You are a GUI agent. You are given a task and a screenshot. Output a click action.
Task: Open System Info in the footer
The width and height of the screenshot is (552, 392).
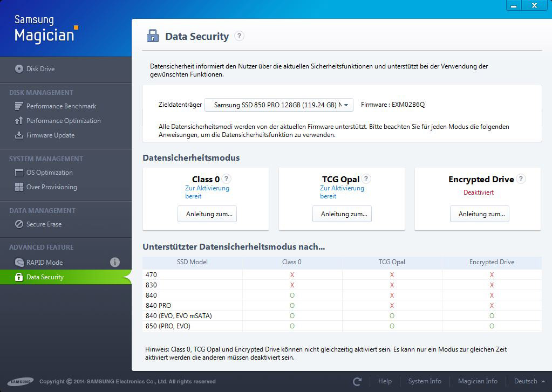tap(425, 381)
